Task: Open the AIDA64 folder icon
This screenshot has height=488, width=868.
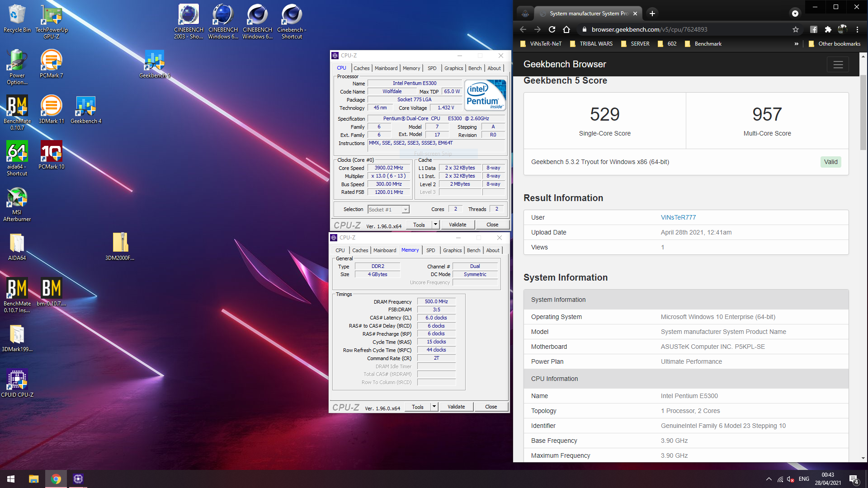Action: point(17,246)
